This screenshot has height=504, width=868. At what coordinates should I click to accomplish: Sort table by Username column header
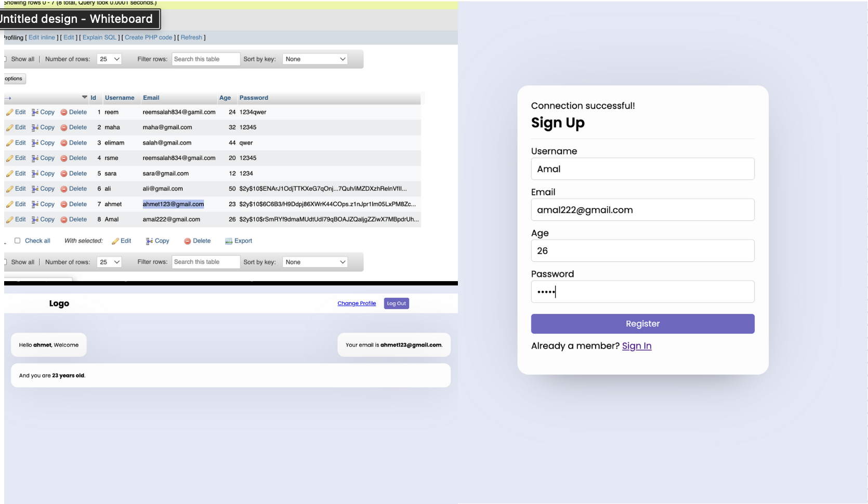(120, 98)
